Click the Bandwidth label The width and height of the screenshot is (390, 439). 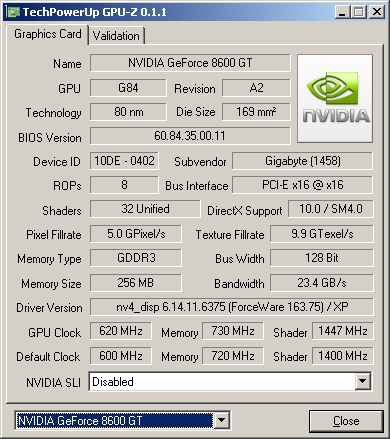[239, 284]
